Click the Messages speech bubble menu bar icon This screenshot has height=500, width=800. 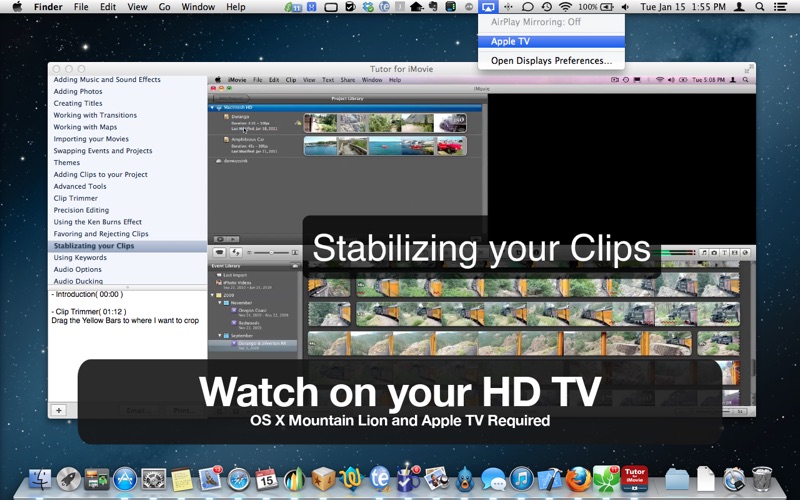(528, 7)
